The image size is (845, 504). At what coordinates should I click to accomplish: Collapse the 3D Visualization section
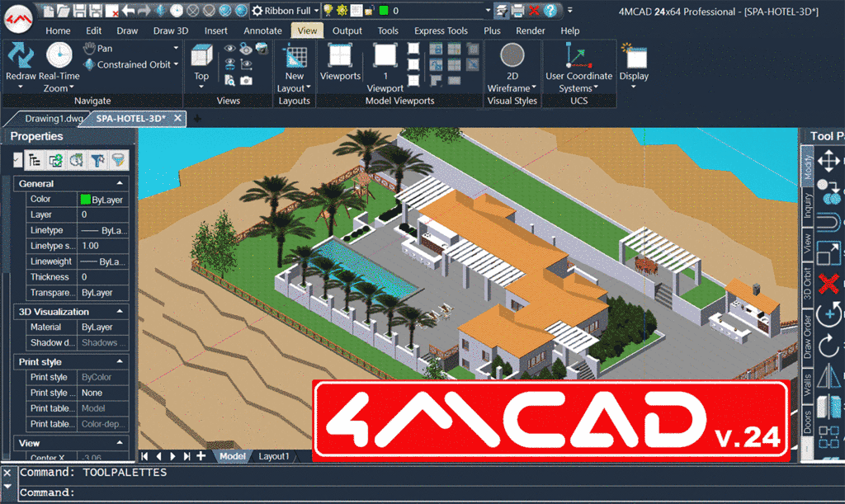pos(120,312)
